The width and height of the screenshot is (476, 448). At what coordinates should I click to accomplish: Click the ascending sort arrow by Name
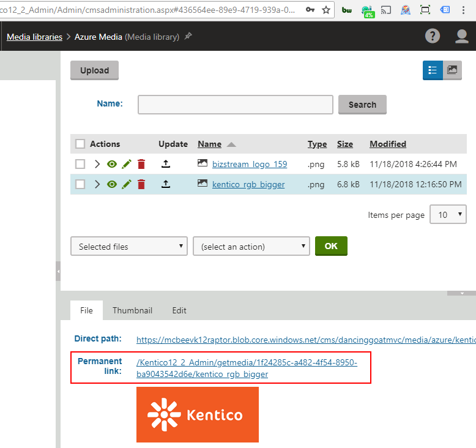click(x=231, y=144)
